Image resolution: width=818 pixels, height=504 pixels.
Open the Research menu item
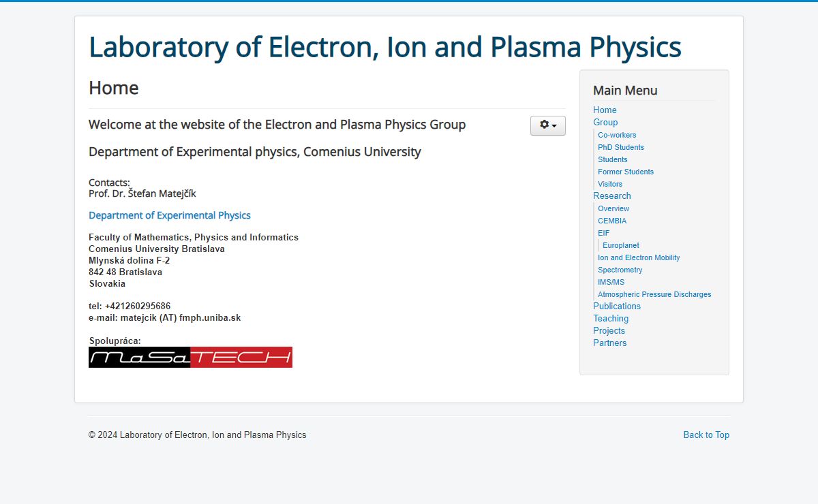tap(612, 195)
